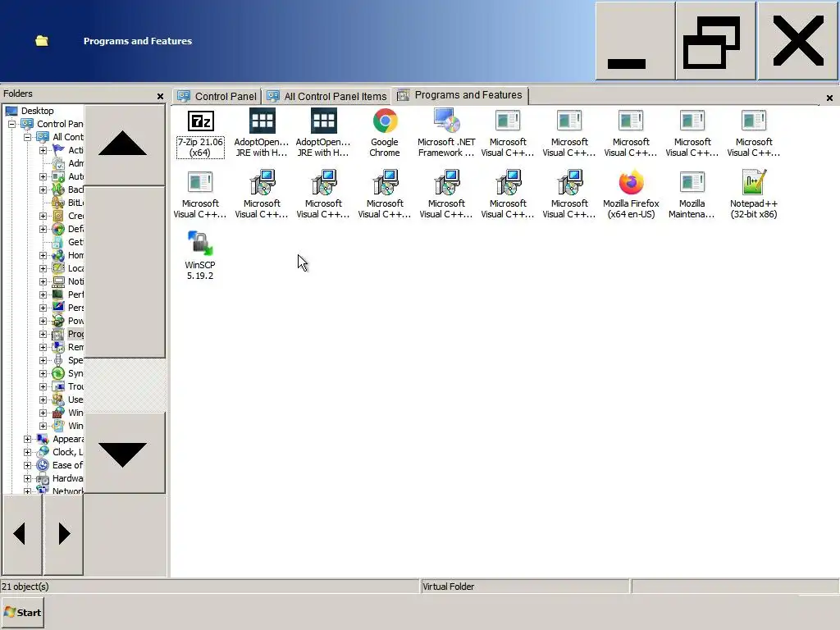Select the Pers tree item

75,308
